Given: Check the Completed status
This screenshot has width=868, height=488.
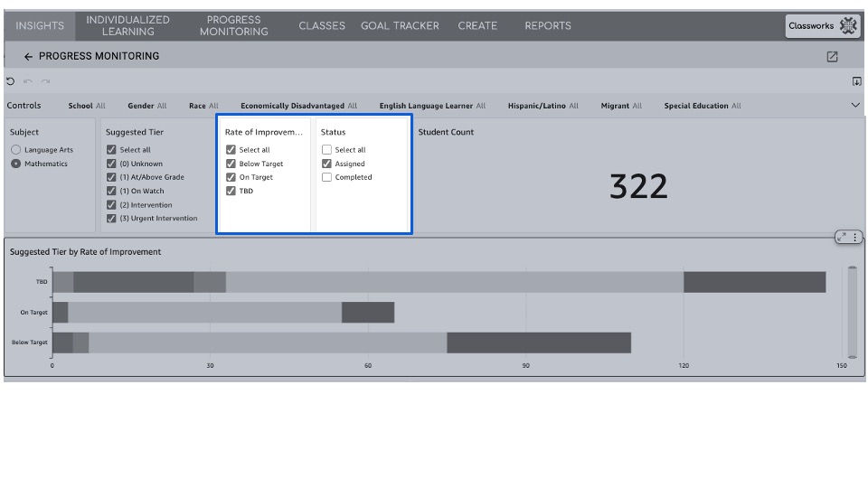Looking at the screenshot, I should click(326, 177).
